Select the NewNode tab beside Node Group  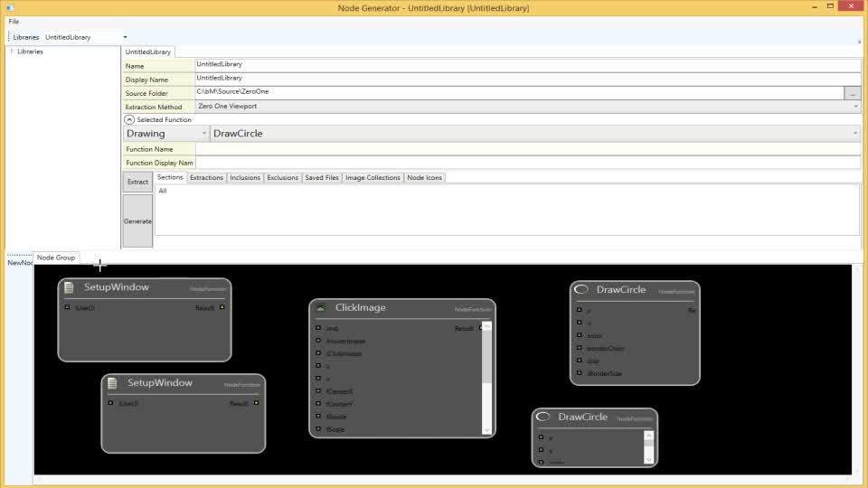tap(20, 262)
